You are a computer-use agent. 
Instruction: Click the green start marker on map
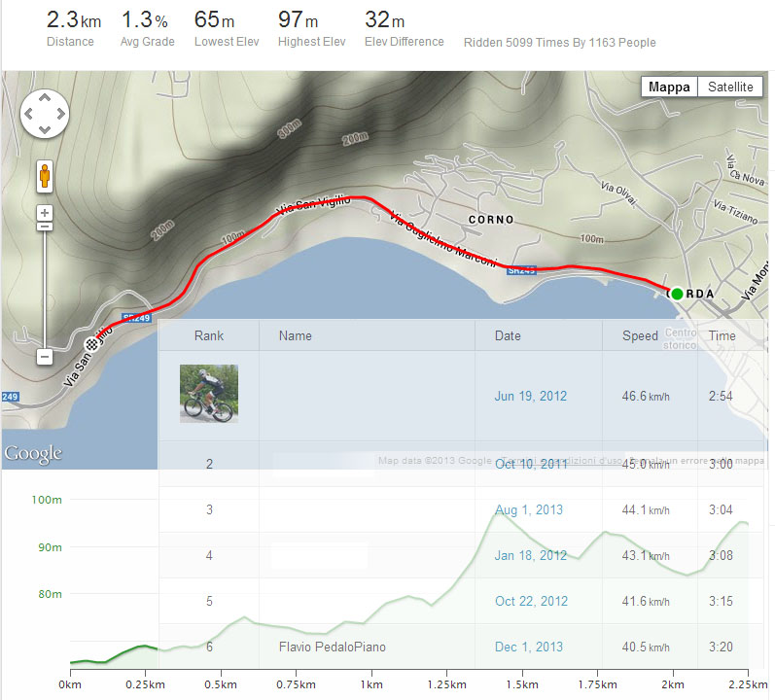pyautogui.click(x=677, y=293)
